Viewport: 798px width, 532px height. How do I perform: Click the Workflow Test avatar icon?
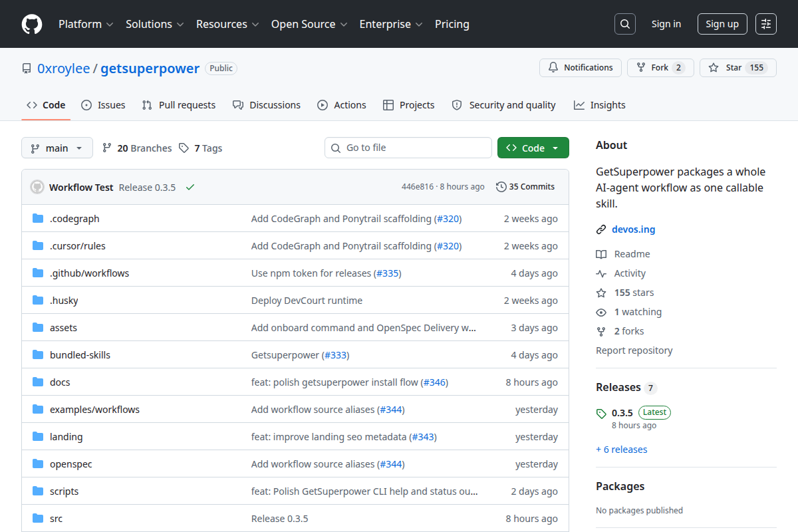click(37, 187)
